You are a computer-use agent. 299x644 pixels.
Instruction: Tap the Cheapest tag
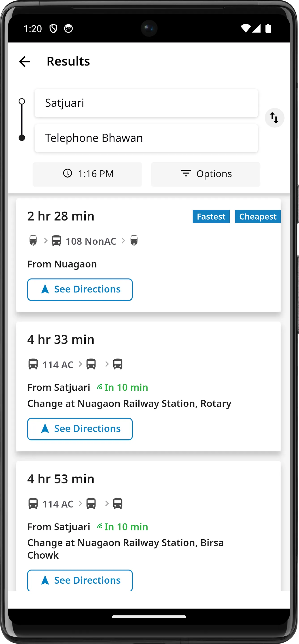coord(257,216)
